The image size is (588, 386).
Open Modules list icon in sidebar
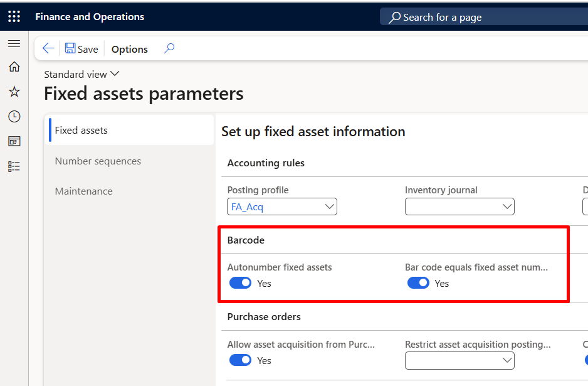click(x=14, y=166)
